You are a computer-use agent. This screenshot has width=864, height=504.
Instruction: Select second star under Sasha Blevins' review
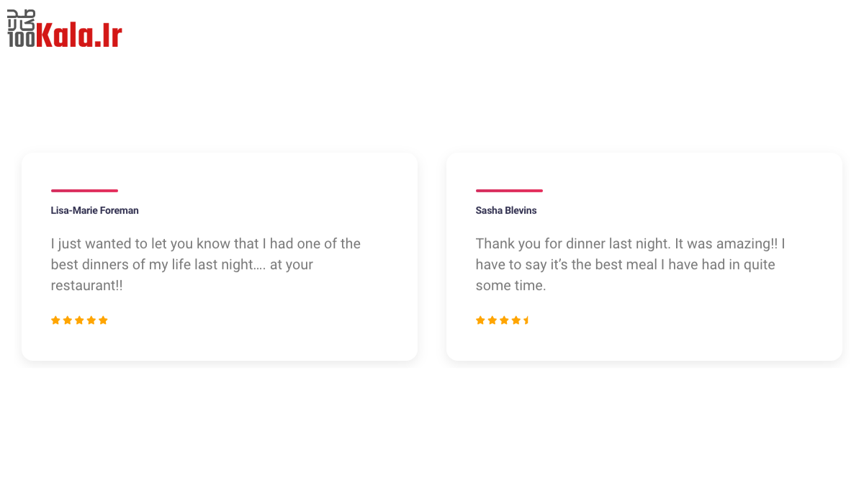click(x=492, y=320)
